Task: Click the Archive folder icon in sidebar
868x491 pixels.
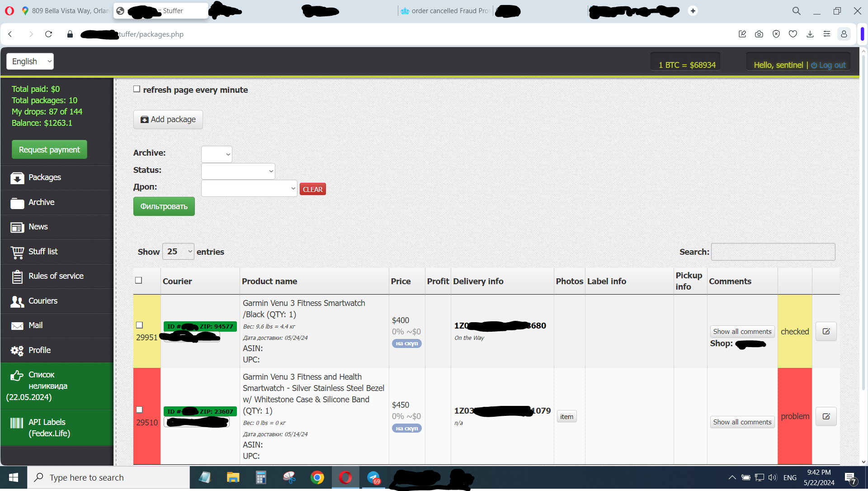Action: [x=17, y=203]
